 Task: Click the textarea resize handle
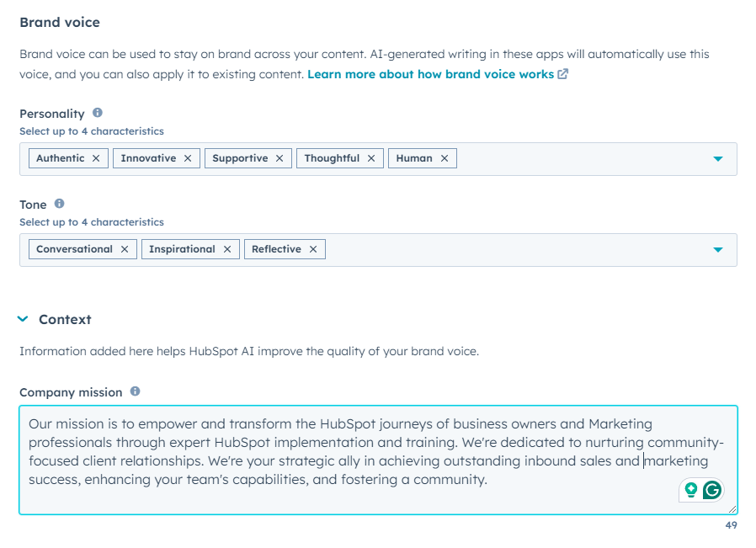pos(731,509)
